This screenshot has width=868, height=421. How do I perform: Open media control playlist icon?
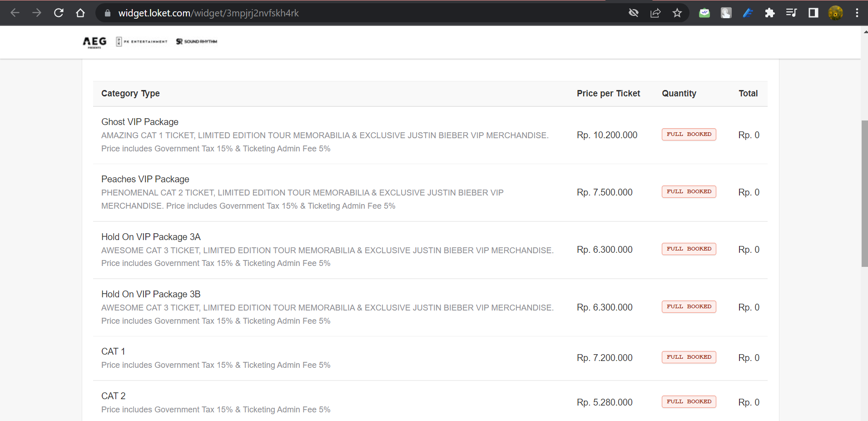[x=792, y=13]
